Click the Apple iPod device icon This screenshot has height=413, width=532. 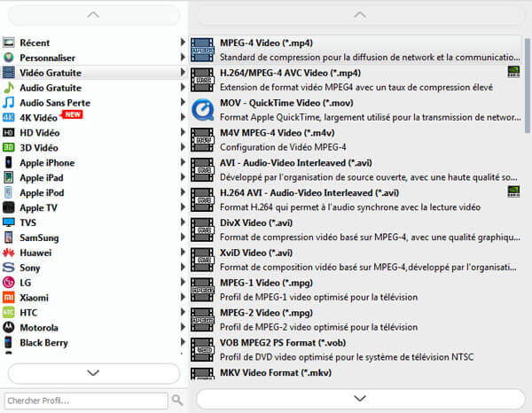pos(9,192)
